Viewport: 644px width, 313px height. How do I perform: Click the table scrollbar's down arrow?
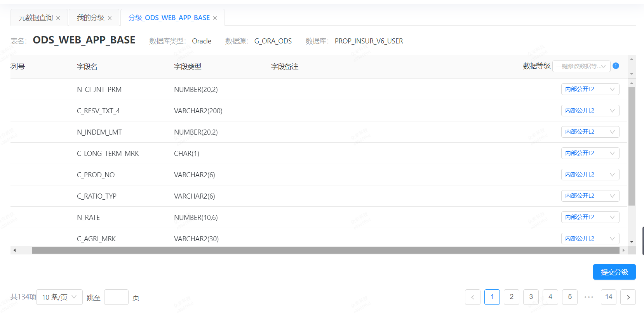[x=632, y=242]
